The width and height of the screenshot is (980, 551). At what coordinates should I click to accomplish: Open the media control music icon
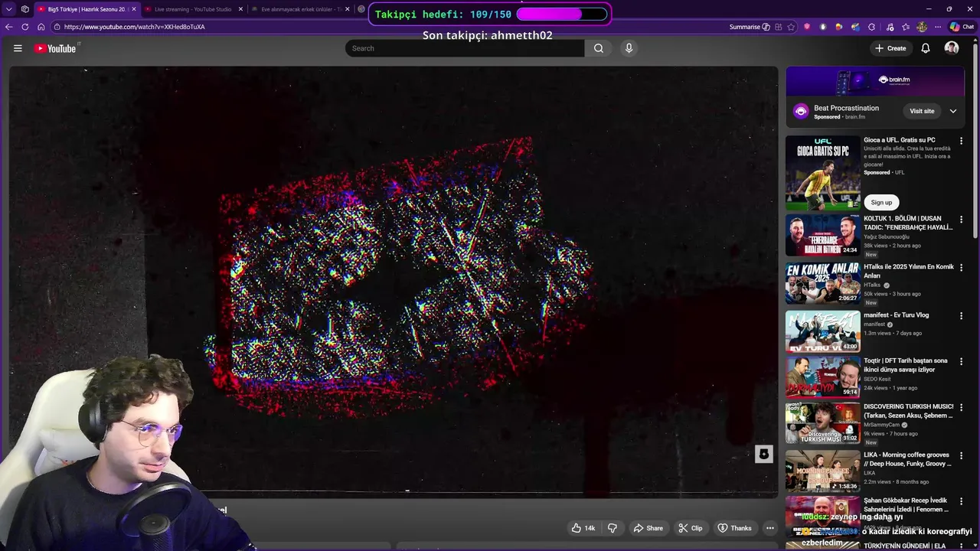pyautogui.click(x=890, y=27)
